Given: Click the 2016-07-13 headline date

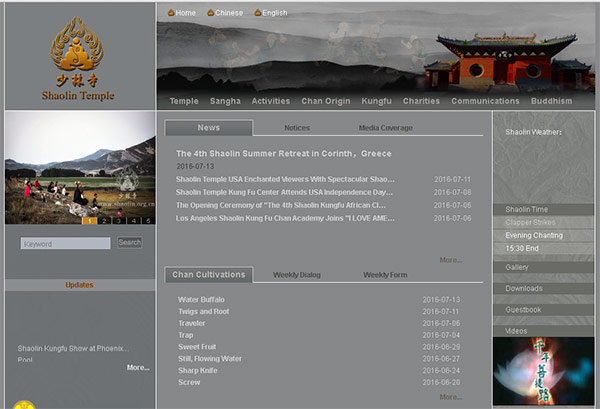Looking at the screenshot, I should tap(195, 166).
